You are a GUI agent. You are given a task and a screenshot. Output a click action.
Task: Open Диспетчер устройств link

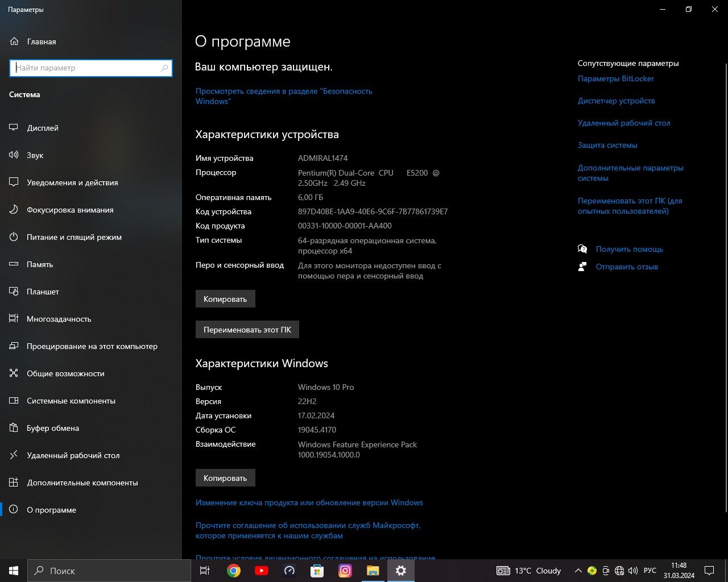pyautogui.click(x=617, y=101)
